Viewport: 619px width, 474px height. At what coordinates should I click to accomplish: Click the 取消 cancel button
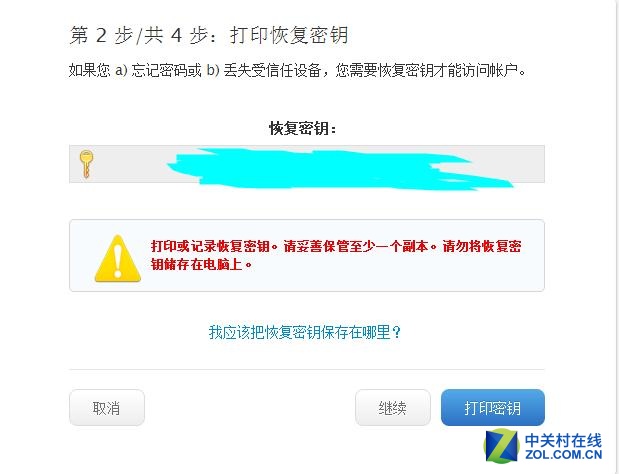coord(107,407)
